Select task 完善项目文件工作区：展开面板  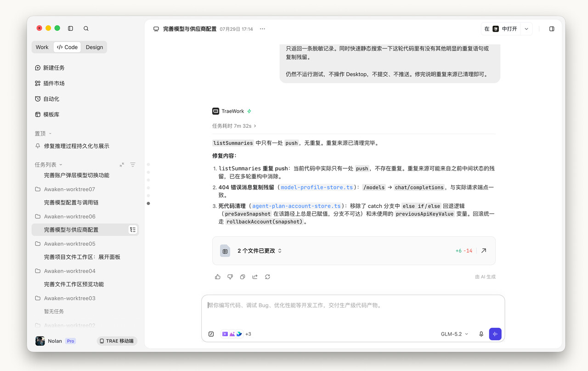point(82,257)
